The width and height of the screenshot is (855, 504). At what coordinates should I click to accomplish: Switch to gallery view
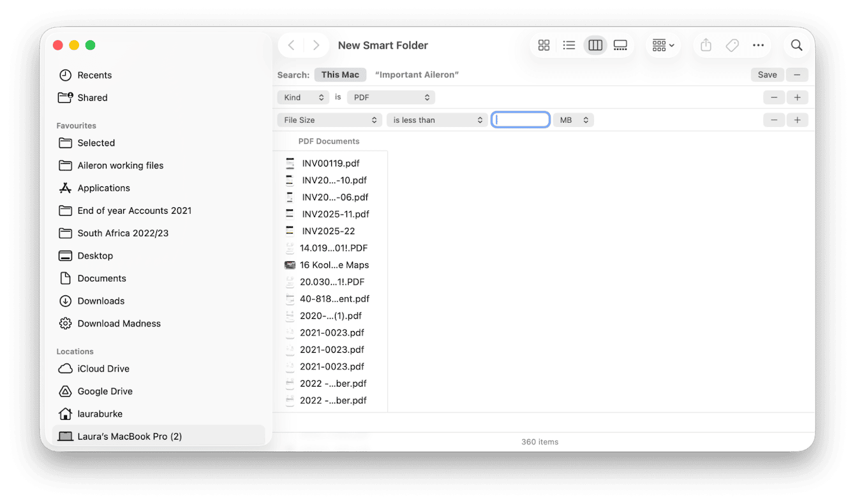click(620, 45)
